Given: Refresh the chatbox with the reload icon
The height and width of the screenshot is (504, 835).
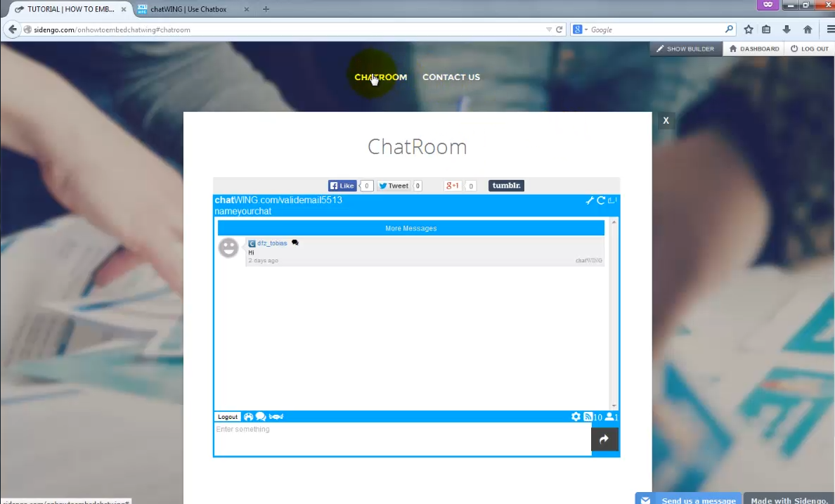Looking at the screenshot, I should (601, 200).
